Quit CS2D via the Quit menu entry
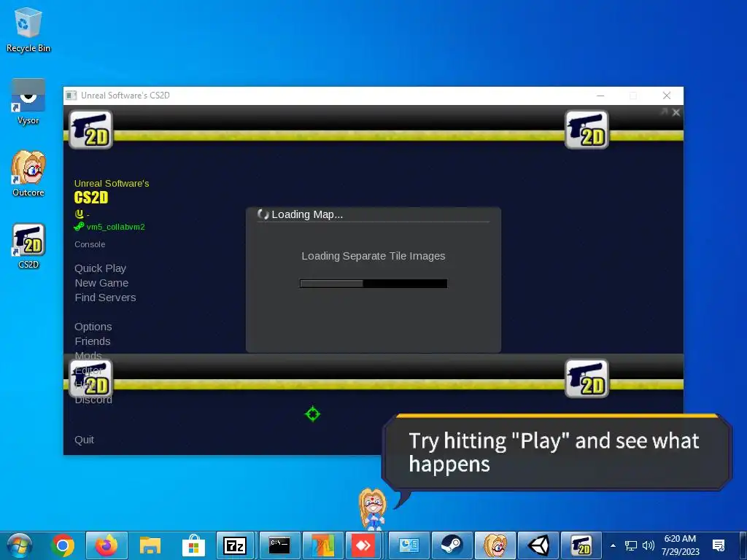Image resolution: width=747 pixels, height=560 pixels. pos(84,440)
